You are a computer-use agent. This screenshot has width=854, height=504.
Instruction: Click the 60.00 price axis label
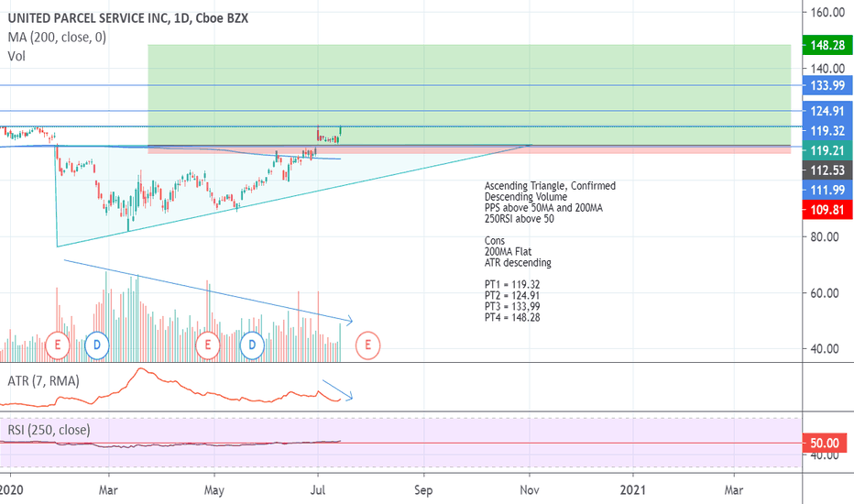[x=824, y=293]
